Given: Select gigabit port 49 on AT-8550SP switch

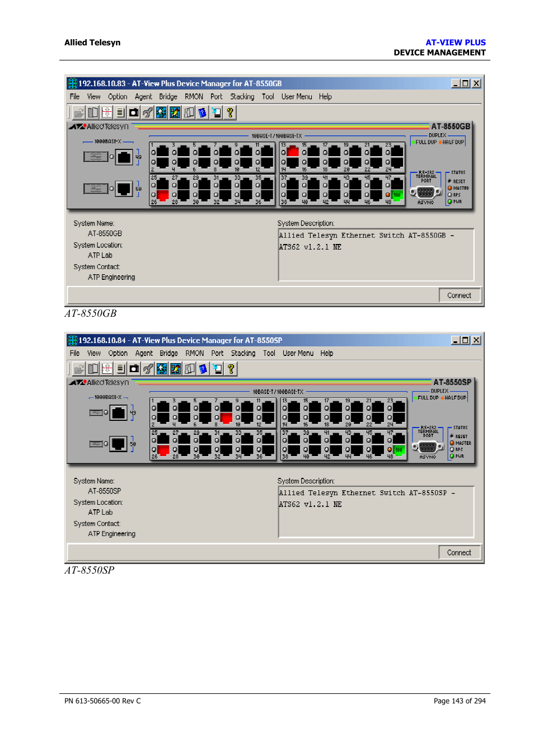Looking at the screenshot, I should (119, 413).
